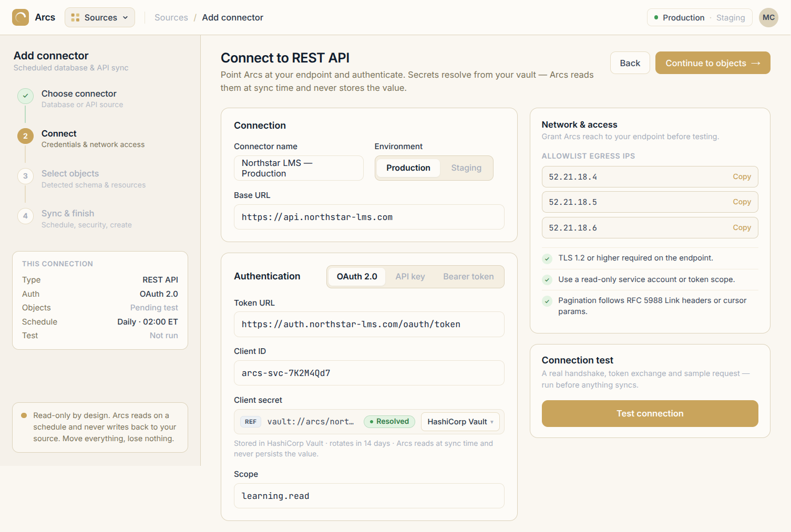Click the 'Not run' test status
The width and height of the screenshot is (791, 532).
coord(164,336)
